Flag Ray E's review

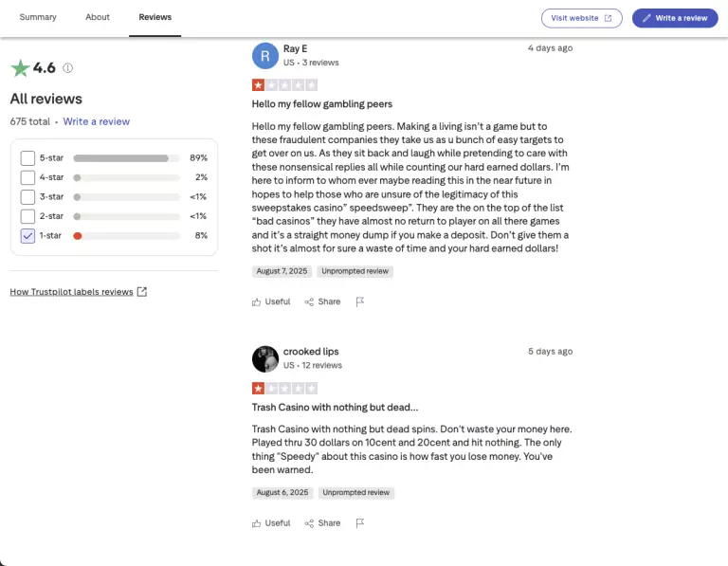pos(360,301)
